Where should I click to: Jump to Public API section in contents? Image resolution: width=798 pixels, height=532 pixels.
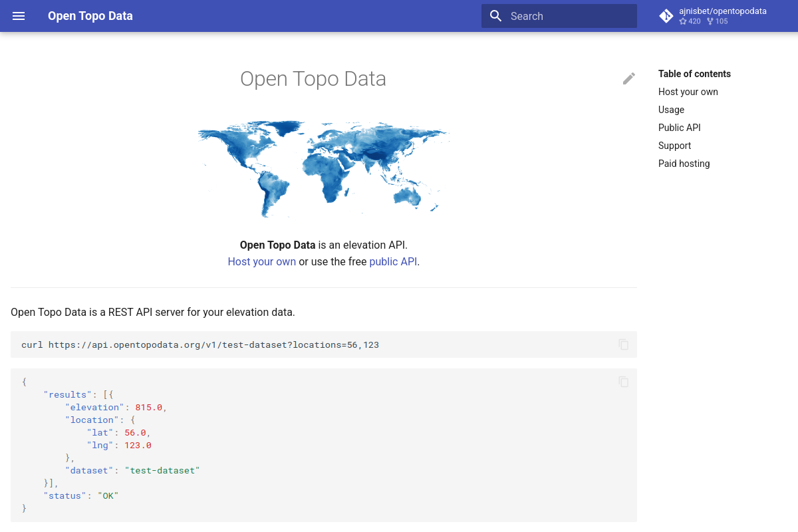click(x=680, y=128)
